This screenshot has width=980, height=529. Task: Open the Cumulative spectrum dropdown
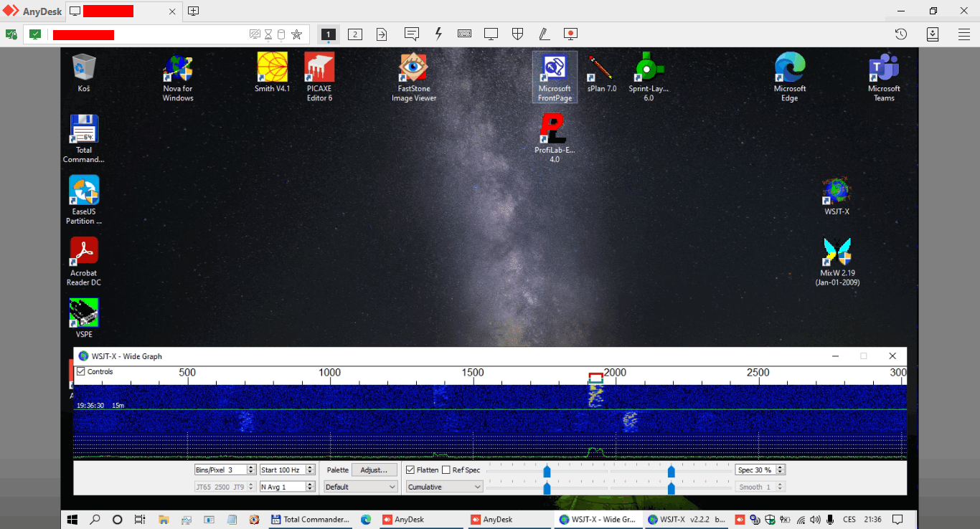pyautogui.click(x=445, y=487)
